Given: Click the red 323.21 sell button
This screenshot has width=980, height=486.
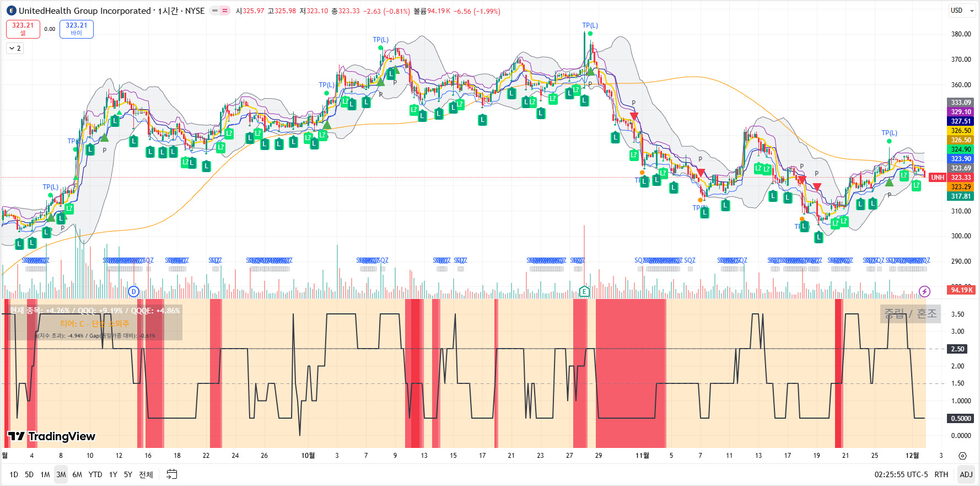Looking at the screenshot, I should click(x=23, y=29).
